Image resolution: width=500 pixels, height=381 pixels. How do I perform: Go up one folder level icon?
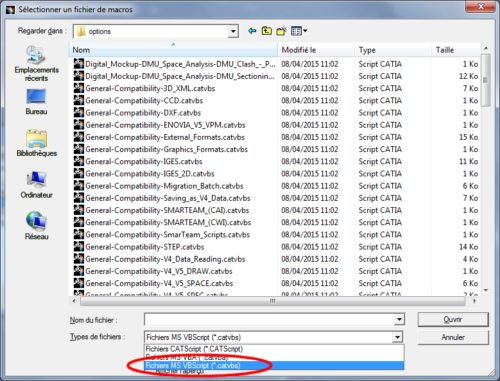266,31
